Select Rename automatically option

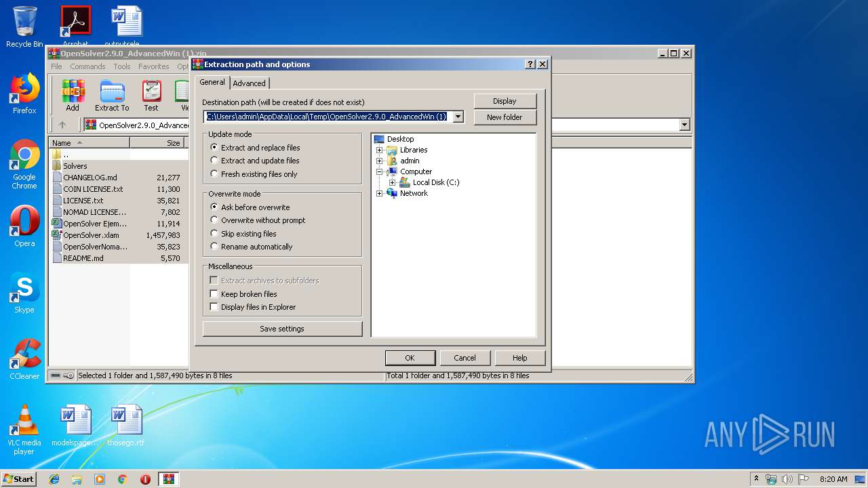252,247
